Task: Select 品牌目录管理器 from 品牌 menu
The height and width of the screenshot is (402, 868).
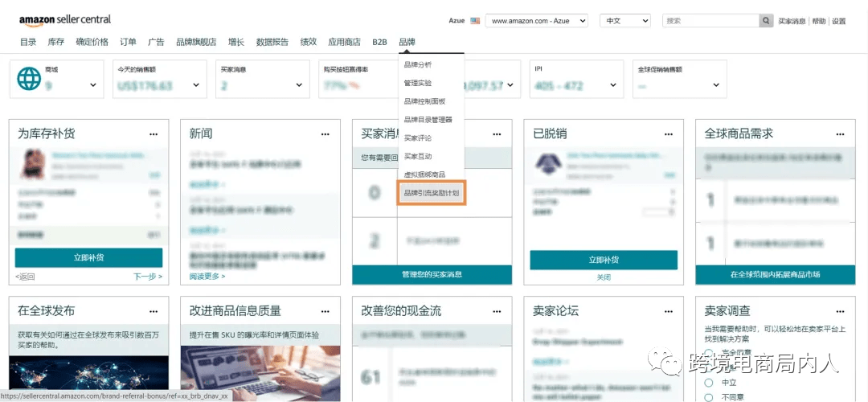Action: pos(428,120)
